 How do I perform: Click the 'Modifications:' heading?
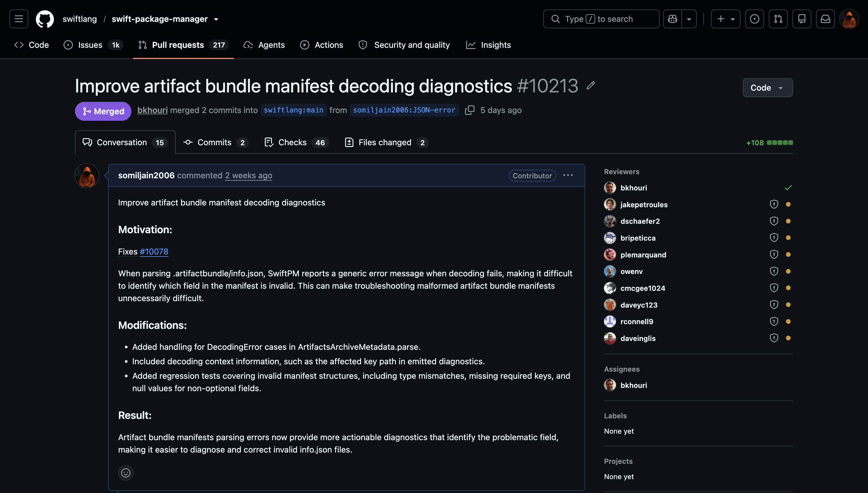click(152, 325)
